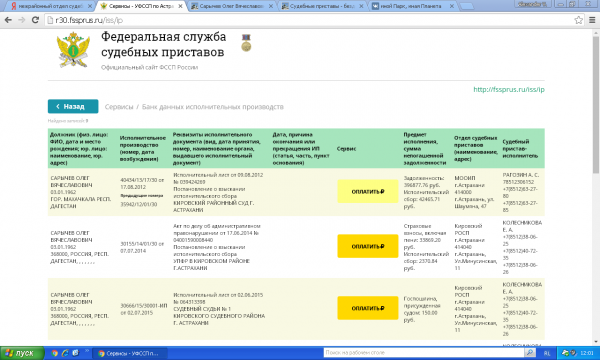This screenshot has height=360, width=600.
Task: Click the 'Сервис' column header
Action: [x=346, y=148]
